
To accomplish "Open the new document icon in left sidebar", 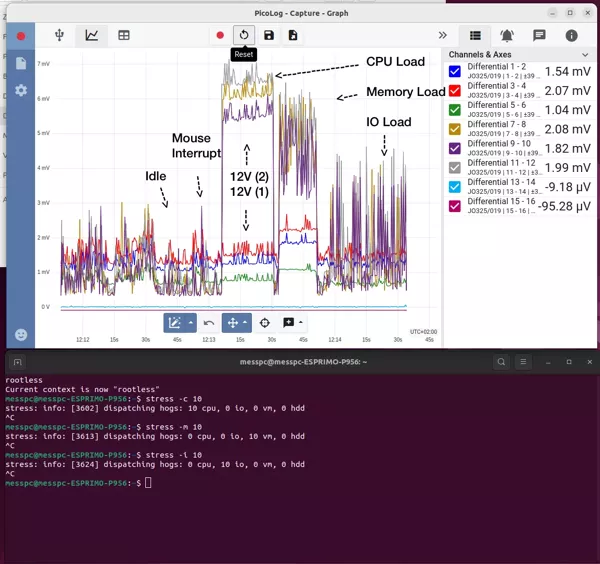I will (x=21, y=63).
